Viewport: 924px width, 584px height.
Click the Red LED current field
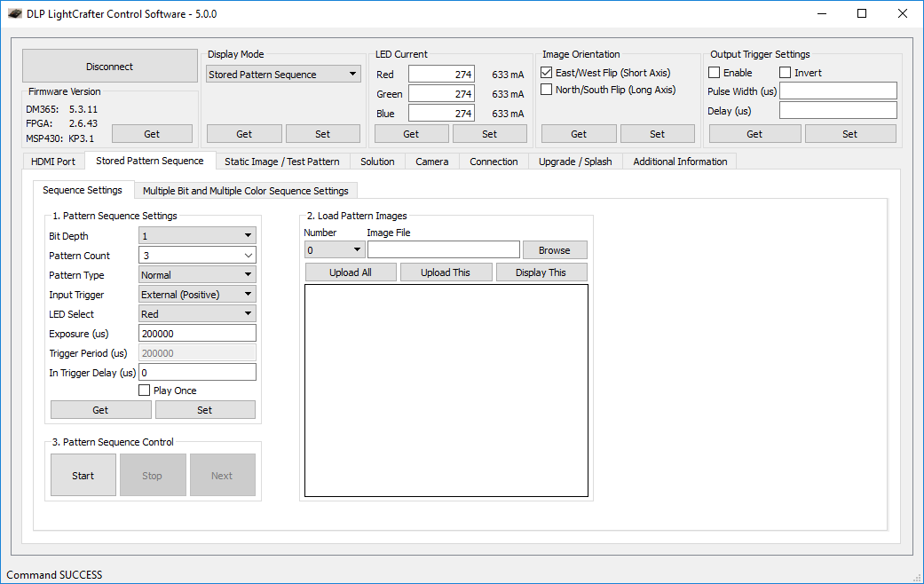coord(441,75)
